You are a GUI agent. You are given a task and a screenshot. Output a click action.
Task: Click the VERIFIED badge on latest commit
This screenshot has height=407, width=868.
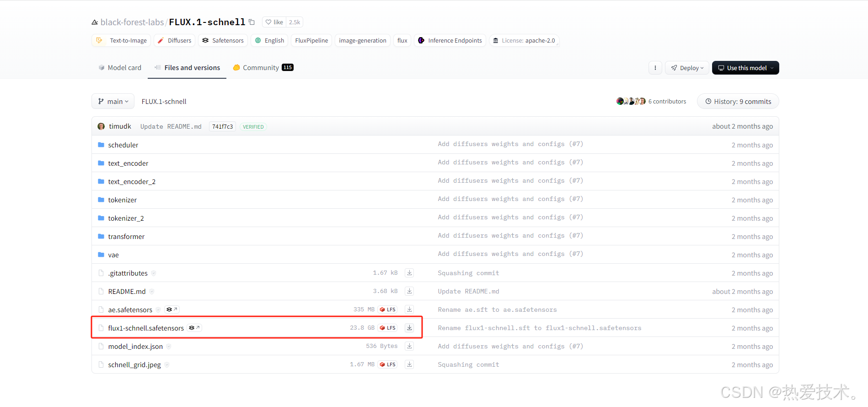coord(253,127)
